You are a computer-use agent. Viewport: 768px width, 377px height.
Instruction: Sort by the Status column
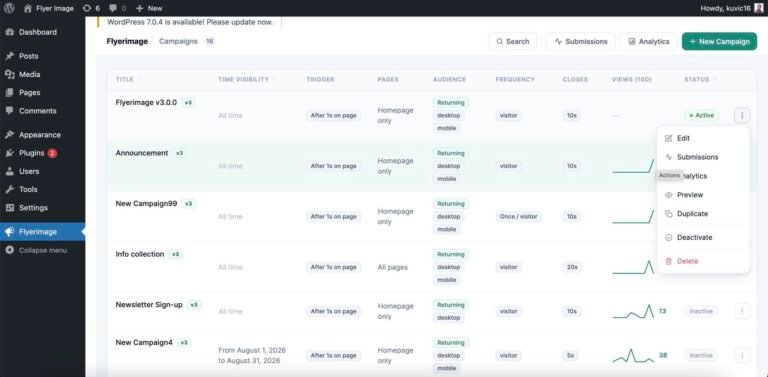(x=699, y=79)
